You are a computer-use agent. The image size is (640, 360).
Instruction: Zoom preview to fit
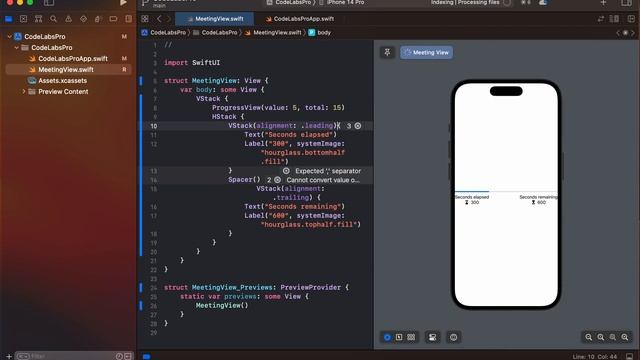point(613,337)
